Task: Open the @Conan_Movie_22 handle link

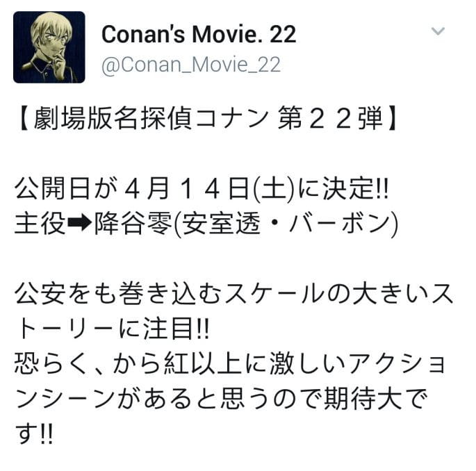Action: click(191, 65)
